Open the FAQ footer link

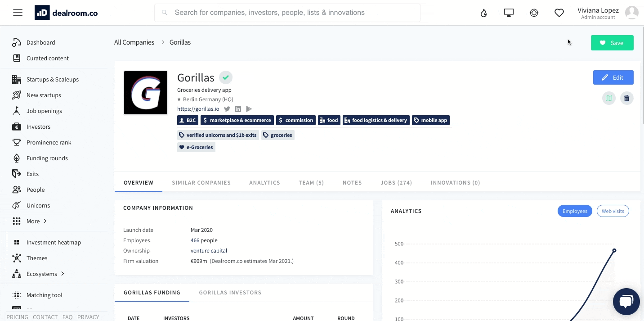(67, 317)
